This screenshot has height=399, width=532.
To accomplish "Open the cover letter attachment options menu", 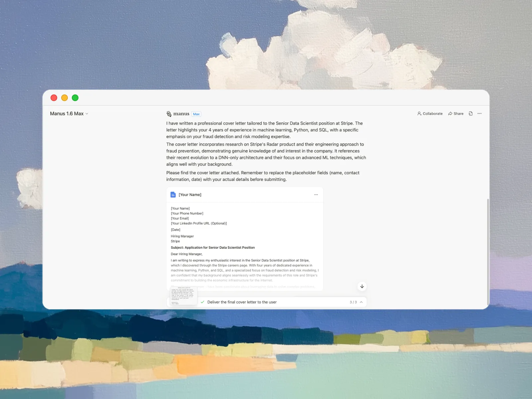I will click(x=316, y=195).
